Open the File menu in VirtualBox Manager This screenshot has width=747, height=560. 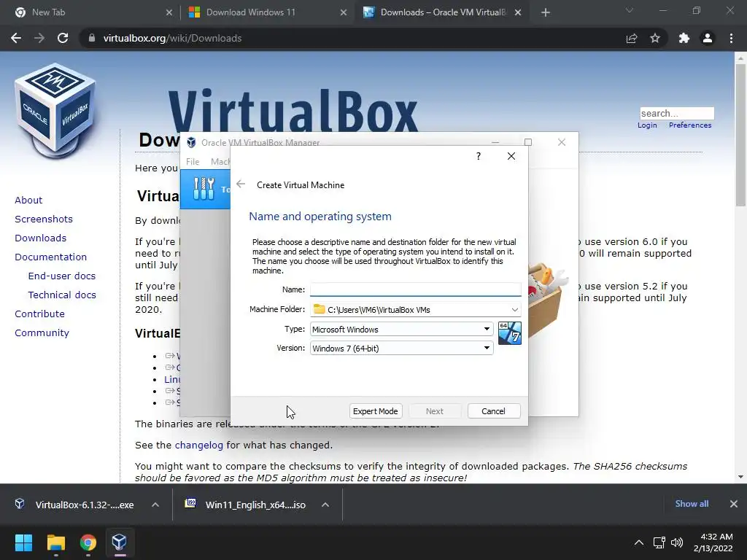point(193,161)
